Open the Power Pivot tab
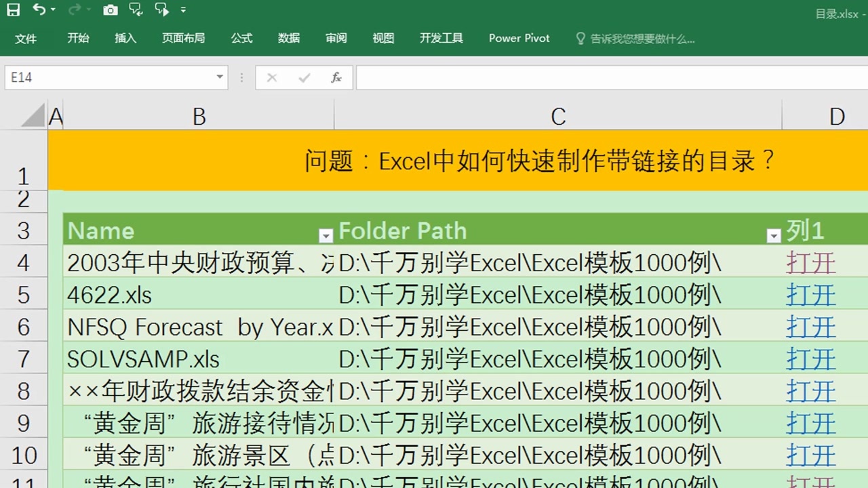The height and width of the screenshot is (488, 868). (x=519, y=39)
